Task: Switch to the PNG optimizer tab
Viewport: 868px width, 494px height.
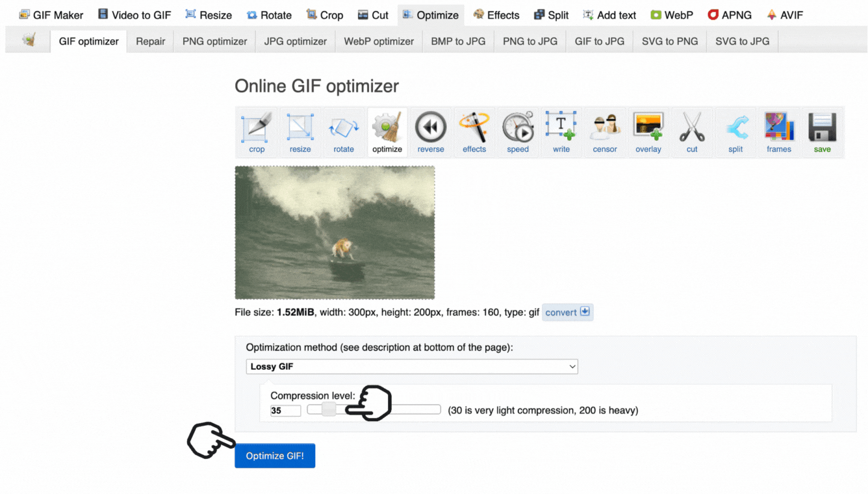Action: click(214, 41)
